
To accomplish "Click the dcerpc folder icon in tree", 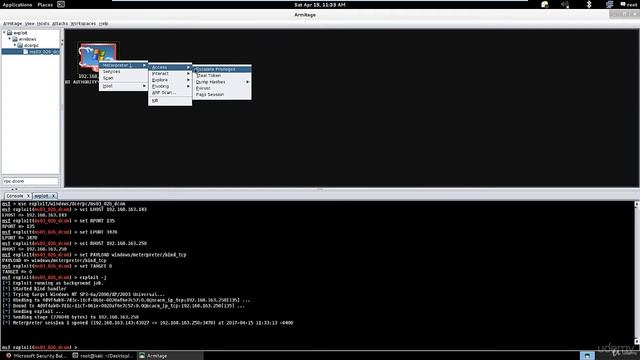I will click(20, 45).
